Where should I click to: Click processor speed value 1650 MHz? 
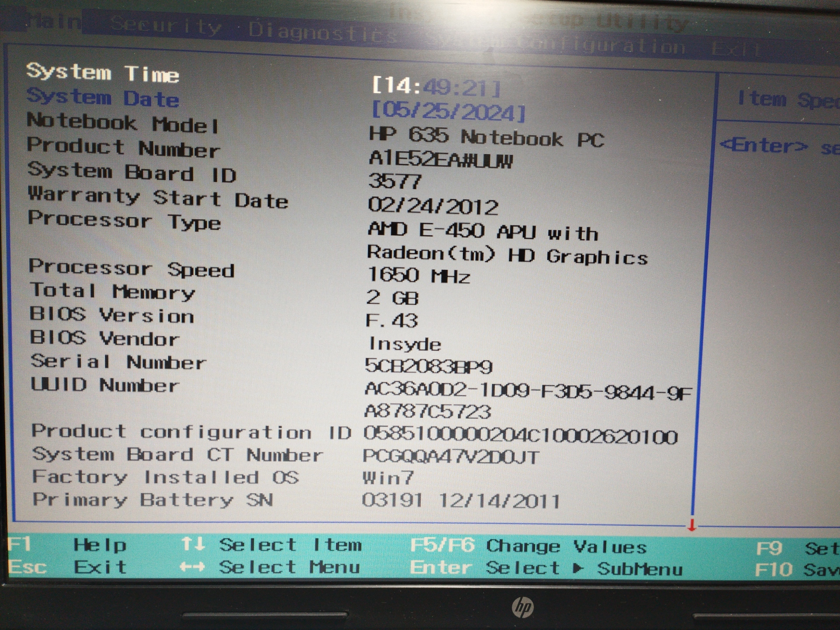419,276
